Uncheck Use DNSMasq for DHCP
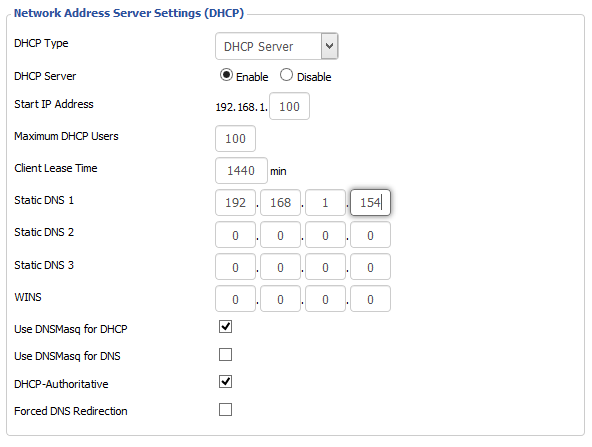The width and height of the screenshot is (592, 447). pos(225,327)
